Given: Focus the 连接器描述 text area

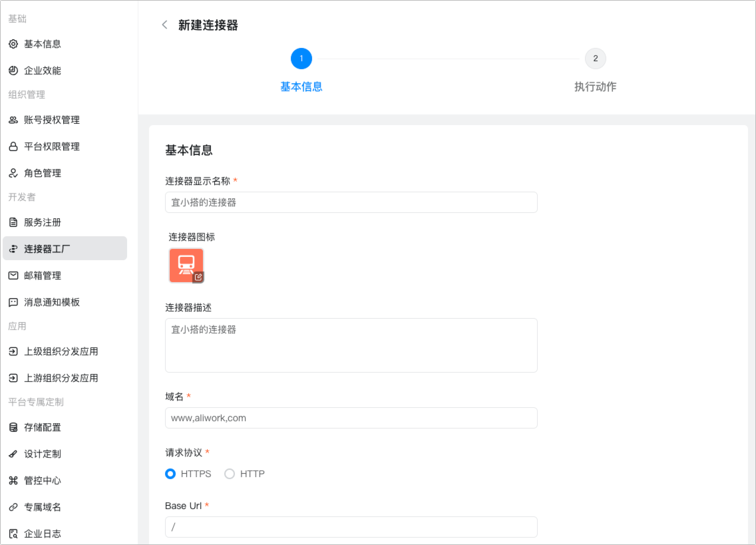Looking at the screenshot, I should coord(351,345).
